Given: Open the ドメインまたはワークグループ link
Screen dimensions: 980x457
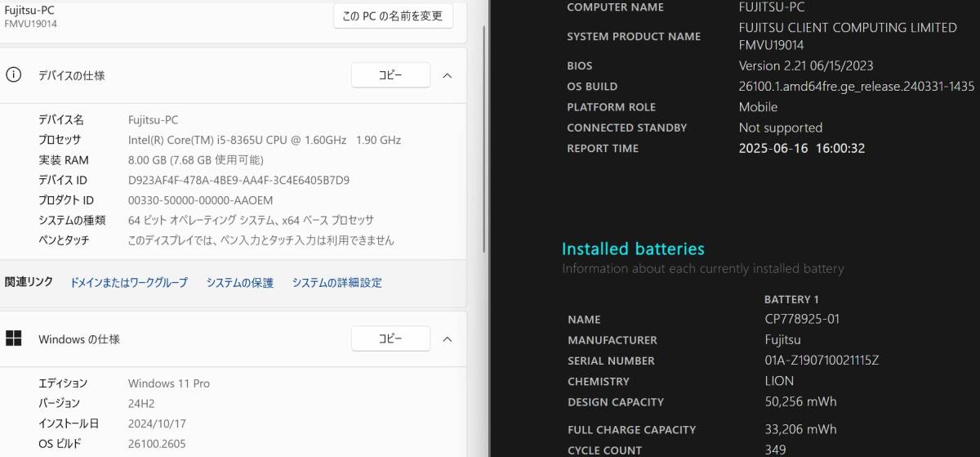Looking at the screenshot, I should click(x=129, y=283).
